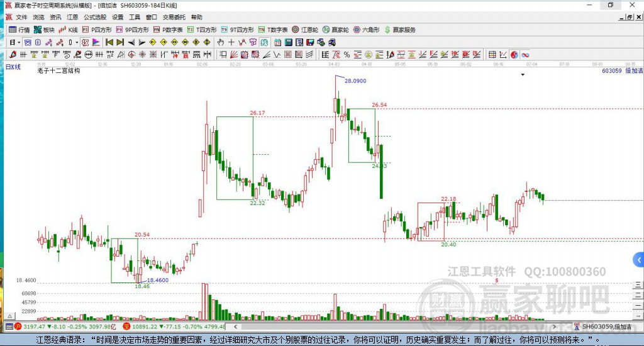Click the Shenzhen index 10891.22 status entry
The width and height of the screenshot is (644, 346).
click(x=174, y=326)
